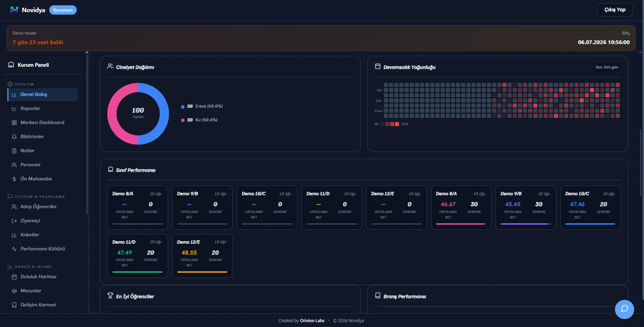Click the Performans Kültürü pulse icon

14,249
